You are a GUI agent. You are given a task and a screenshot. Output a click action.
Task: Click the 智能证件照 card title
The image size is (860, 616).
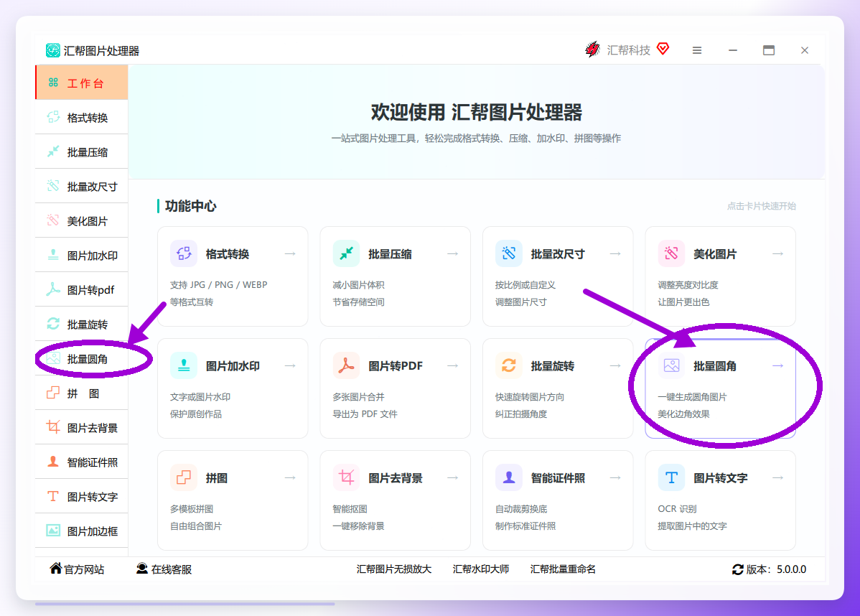click(558, 477)
